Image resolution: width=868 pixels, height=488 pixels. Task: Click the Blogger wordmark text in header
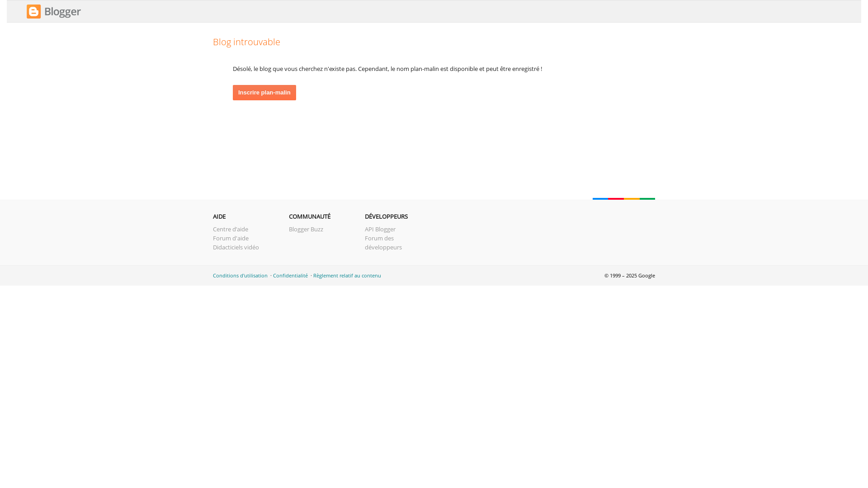click(62, 12)
